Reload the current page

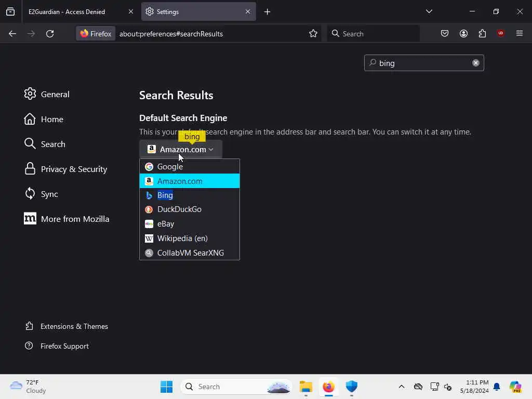50,34
